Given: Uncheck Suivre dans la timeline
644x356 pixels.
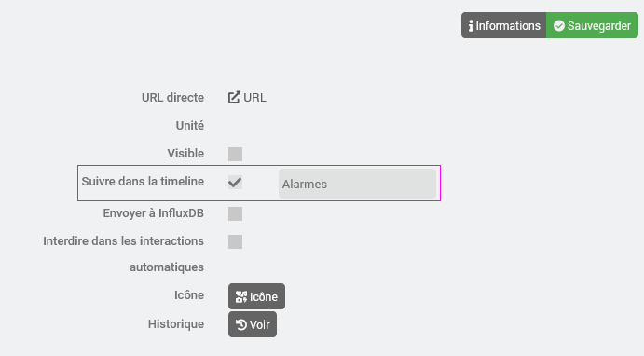Looking at the screenshot, I should pyautogui.click(x=236, y=182).
